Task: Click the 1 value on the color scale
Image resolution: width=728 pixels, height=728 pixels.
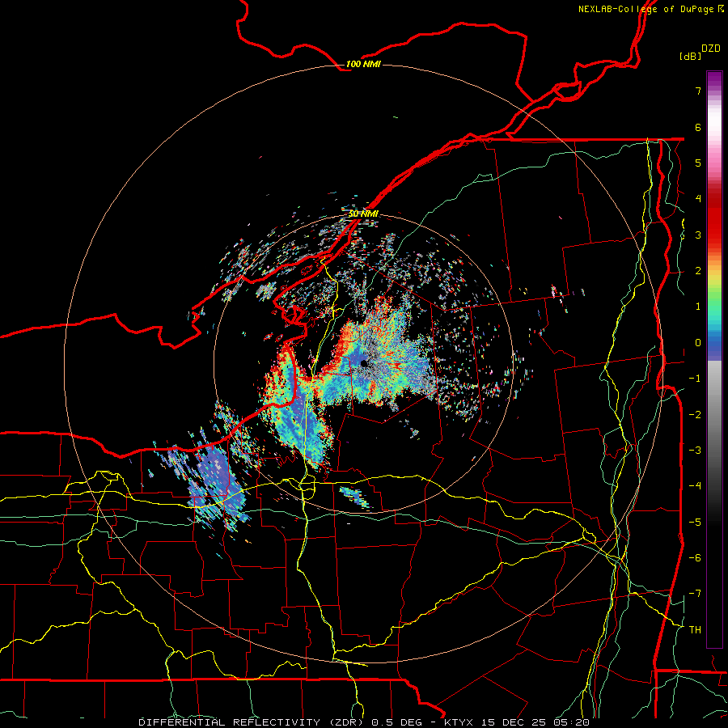Action: [698, 307]
